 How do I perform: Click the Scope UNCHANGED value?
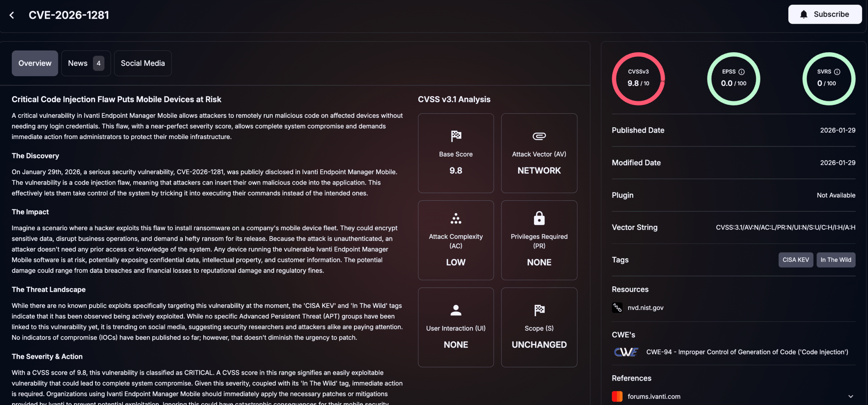tap(539, 345)
